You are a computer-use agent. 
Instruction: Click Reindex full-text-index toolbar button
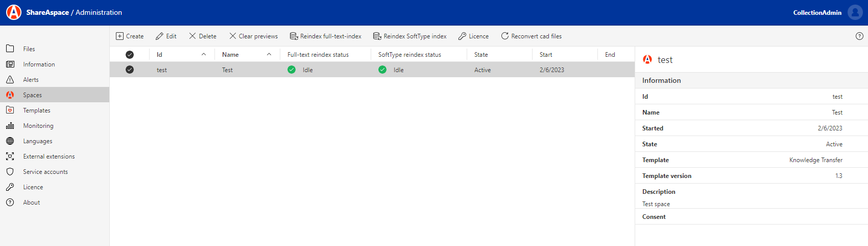coord(325,36)
